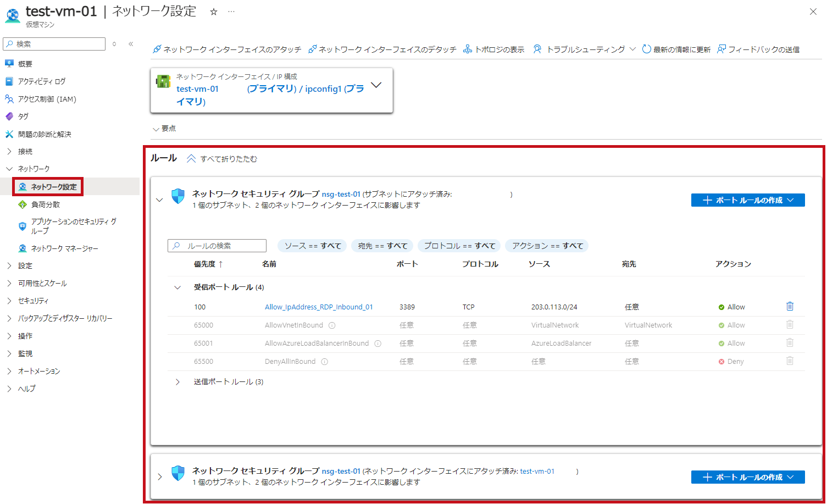Click the アクション == すべて filter pill

547,246
